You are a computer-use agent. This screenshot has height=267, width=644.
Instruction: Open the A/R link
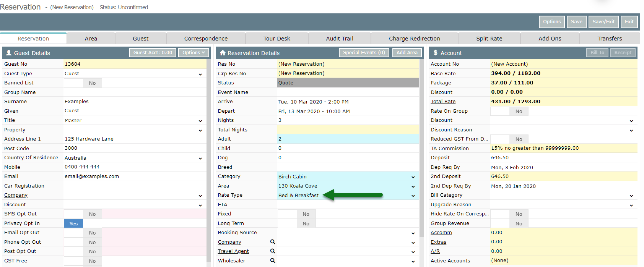[435, 251]
